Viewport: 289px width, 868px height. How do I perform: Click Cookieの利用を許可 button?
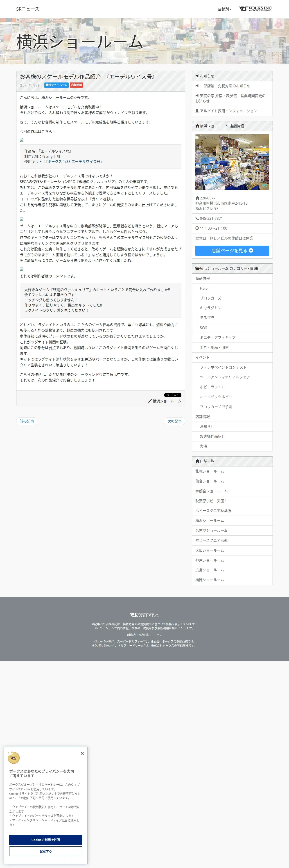[46, 840]
